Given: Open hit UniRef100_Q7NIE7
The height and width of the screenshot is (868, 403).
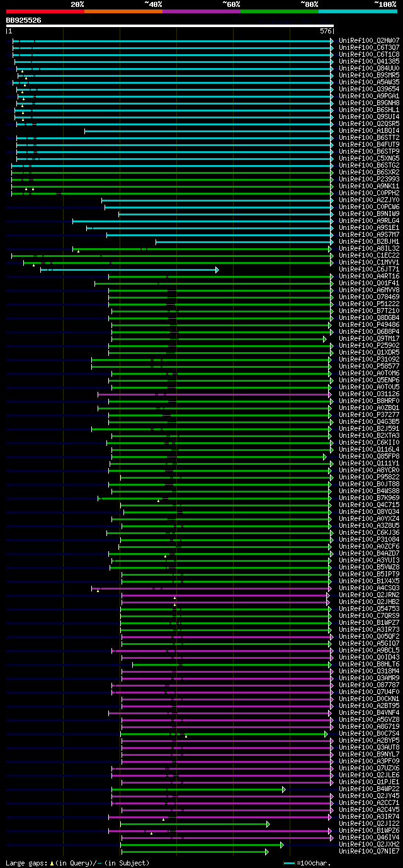Looking at the screenshot, I should click(369, 851).
